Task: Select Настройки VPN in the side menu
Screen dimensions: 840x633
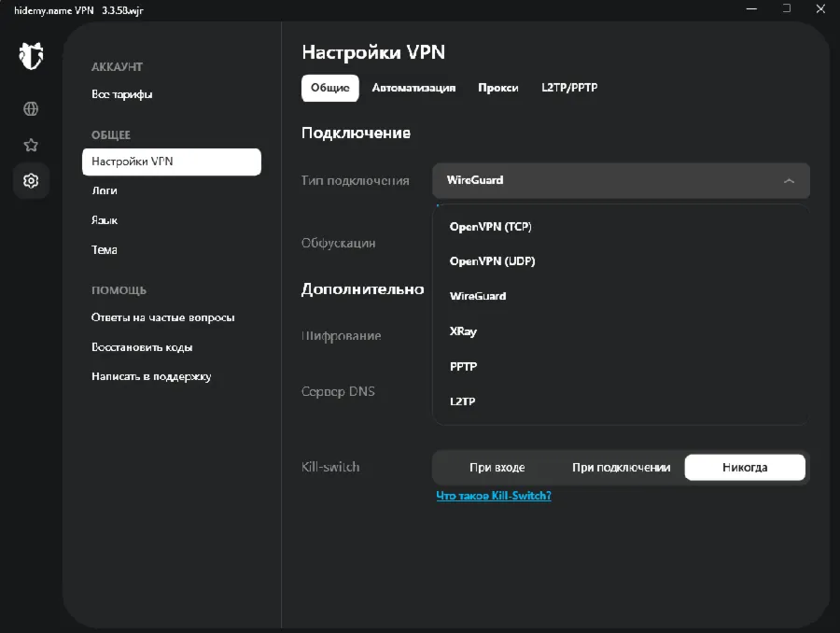Action: coord(172,162)
